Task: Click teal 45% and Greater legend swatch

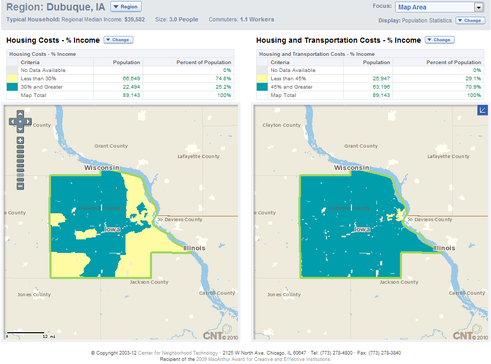Action: click(262, 87)
